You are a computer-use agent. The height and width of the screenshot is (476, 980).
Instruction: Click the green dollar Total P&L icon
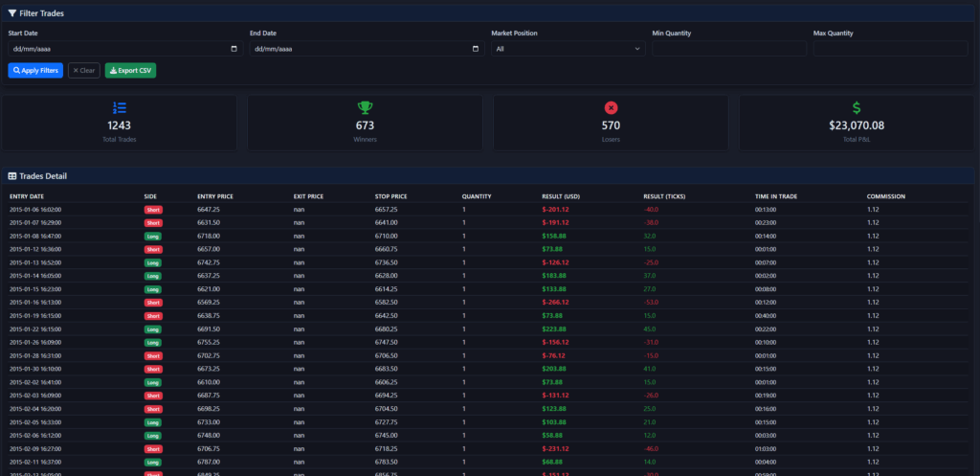click(x=857, y=108)
